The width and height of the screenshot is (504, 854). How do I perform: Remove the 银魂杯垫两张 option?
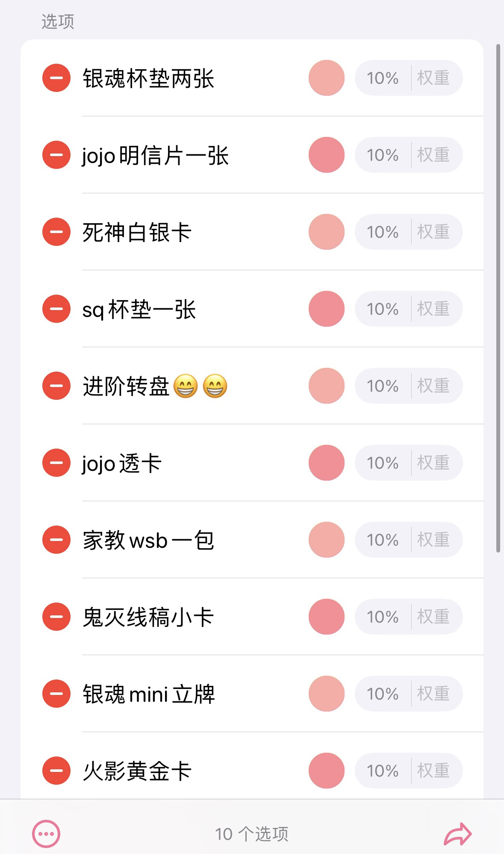click(56, 78)
